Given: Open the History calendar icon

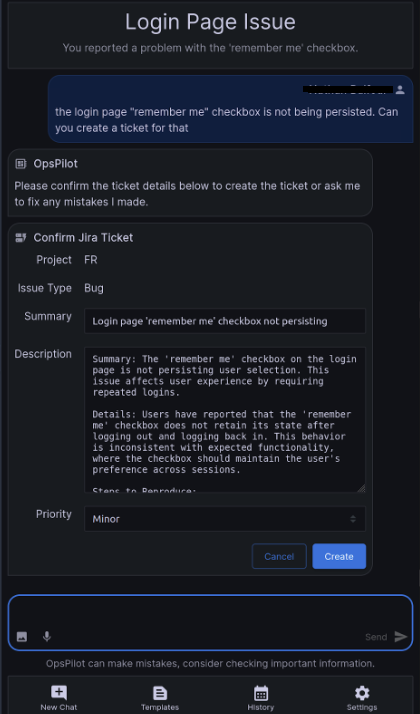Looking at the screenshot, I should pos(261,694).
